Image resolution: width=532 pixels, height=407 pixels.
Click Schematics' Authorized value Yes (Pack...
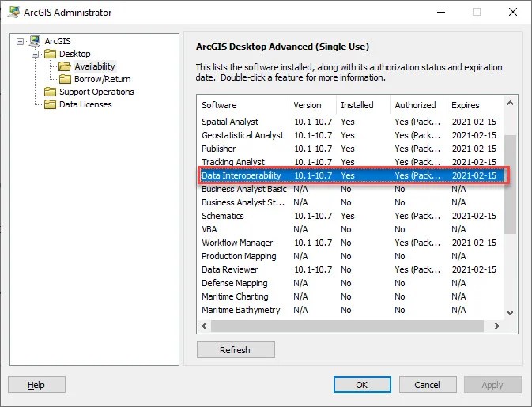[x=417, y=216]
